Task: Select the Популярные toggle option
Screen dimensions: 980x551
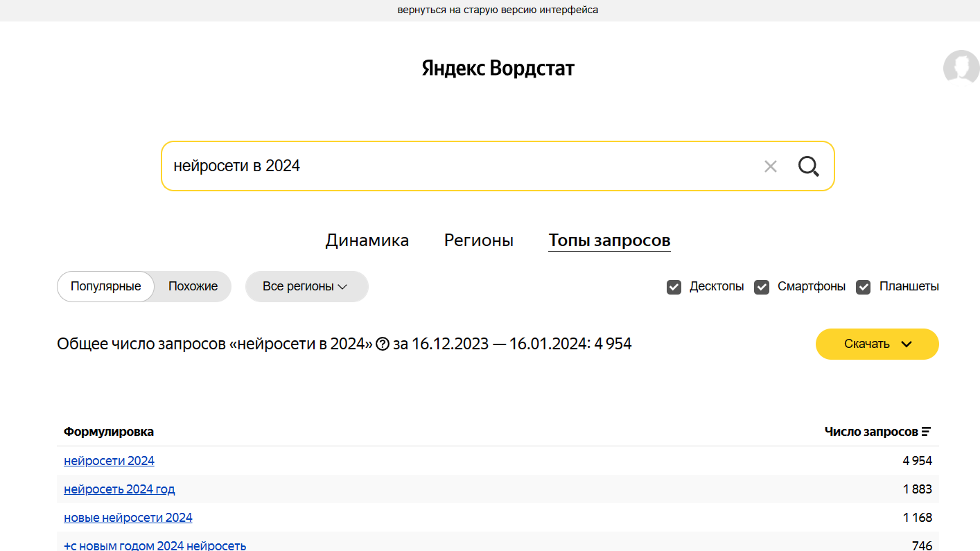Action: click(x=105, y=286)
